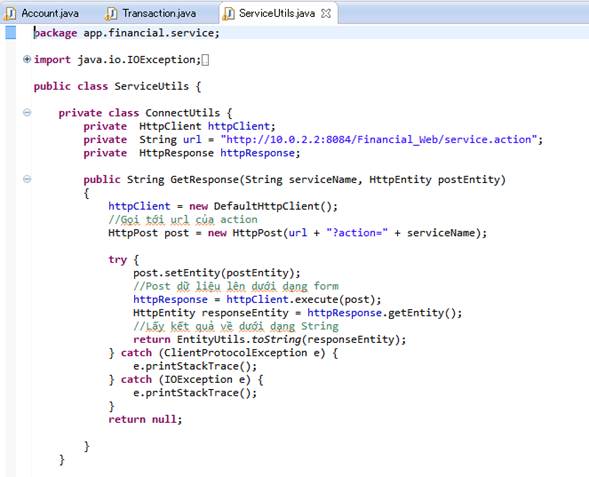The width and height of the screenshot is (589, 477).
Task: Click the GetResponse method name
Action: click(x=204, y=180)
